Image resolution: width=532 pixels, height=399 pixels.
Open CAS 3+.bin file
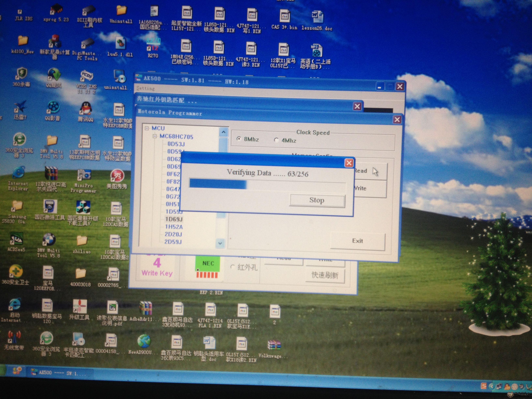[x=285, y=20]
